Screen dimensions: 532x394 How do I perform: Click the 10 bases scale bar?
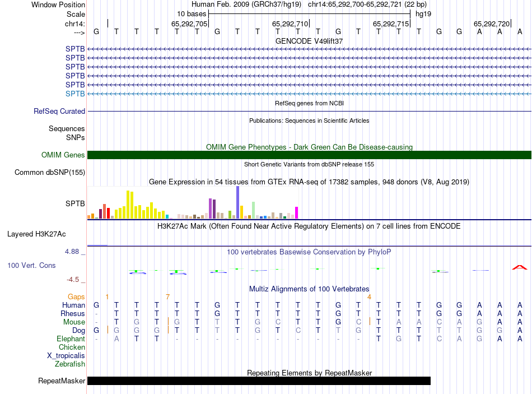click(x=310, y=14)
